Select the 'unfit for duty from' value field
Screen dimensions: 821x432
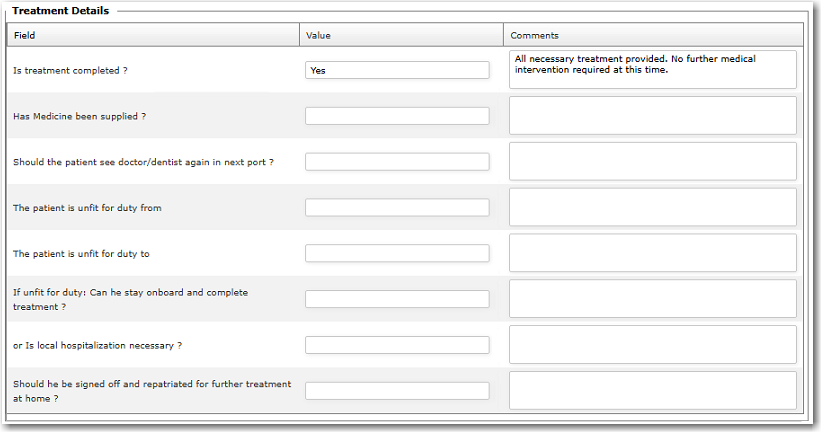pos(397,208)
